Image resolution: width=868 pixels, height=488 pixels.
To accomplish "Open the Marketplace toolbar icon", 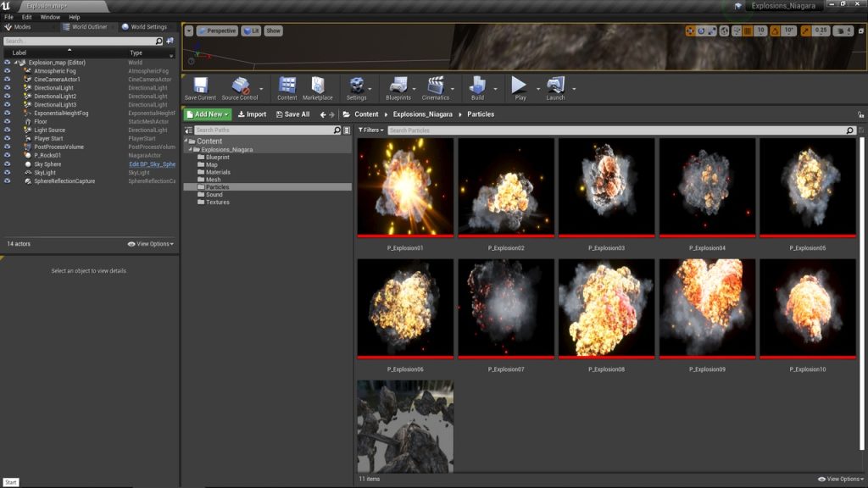I will 318,86.
